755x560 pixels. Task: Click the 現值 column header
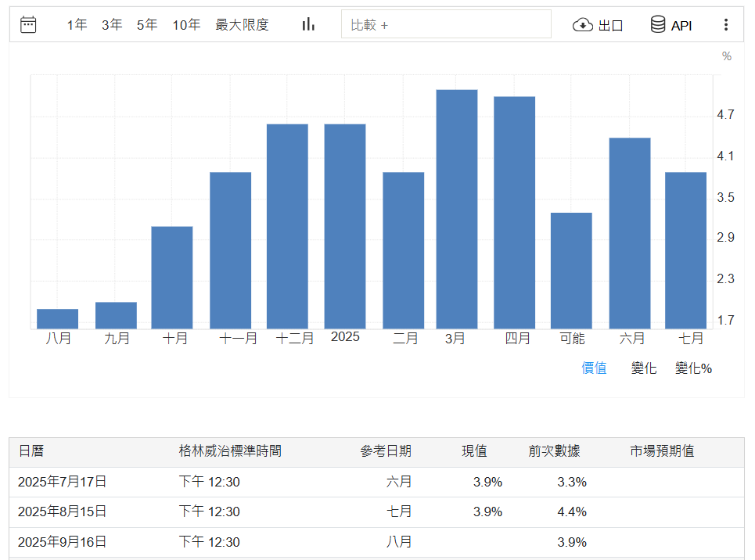(474, 451)
